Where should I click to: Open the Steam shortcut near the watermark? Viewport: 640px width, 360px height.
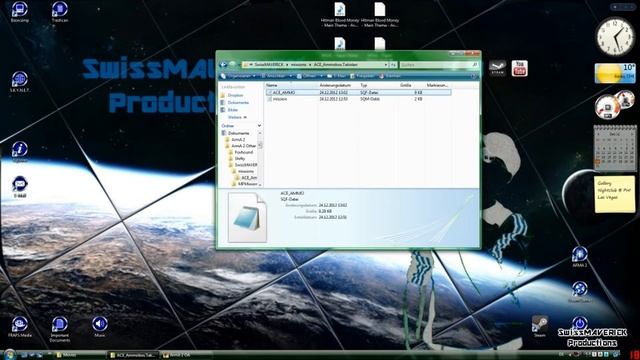(540, 324)
